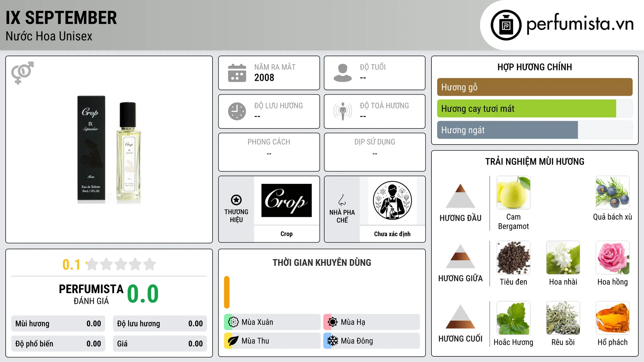Click the IX SEPTEMBER title
This screenshot has width=644, height=362.
[x=61, y=18]
